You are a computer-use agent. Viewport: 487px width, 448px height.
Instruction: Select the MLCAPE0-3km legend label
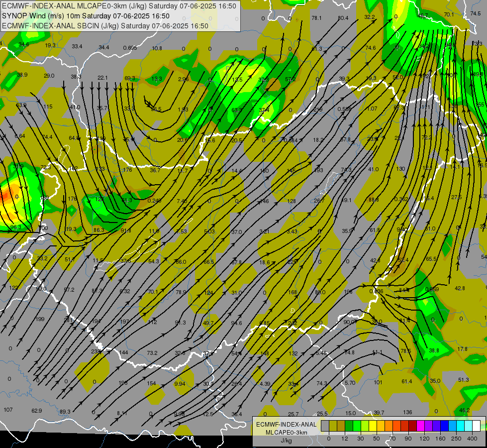[x=286, y=433]
